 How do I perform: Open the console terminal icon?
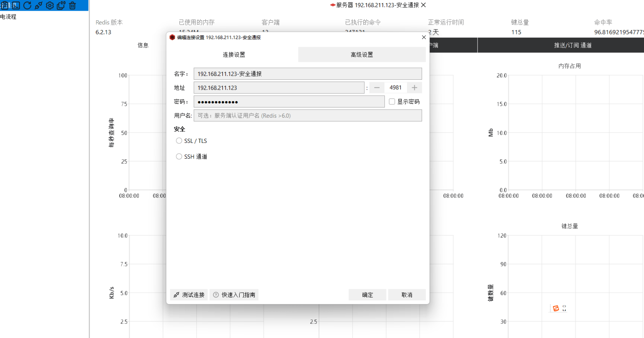16,5
